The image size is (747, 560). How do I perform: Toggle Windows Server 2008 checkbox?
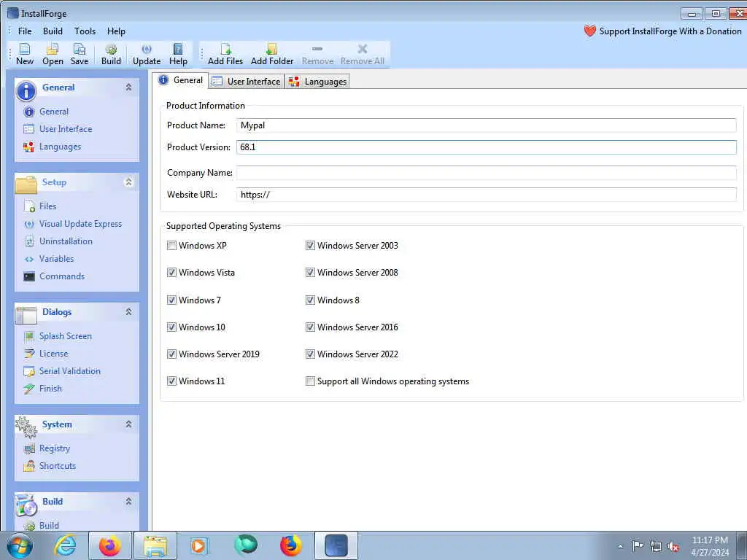[310, 273]
